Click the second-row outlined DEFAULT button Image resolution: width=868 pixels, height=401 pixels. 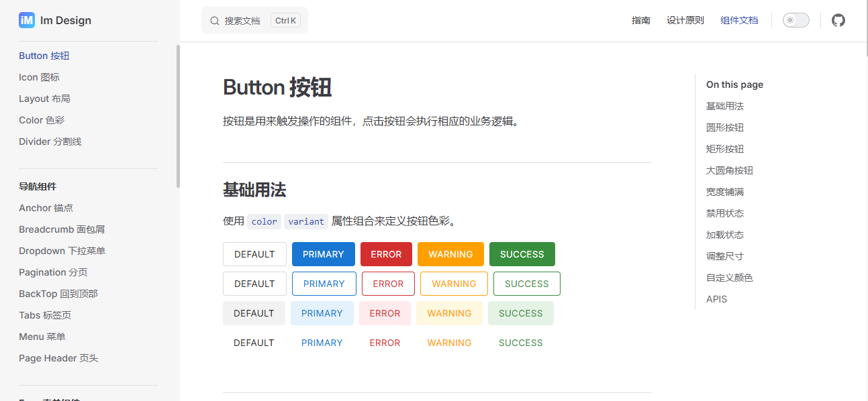click(x=254, y=284)
